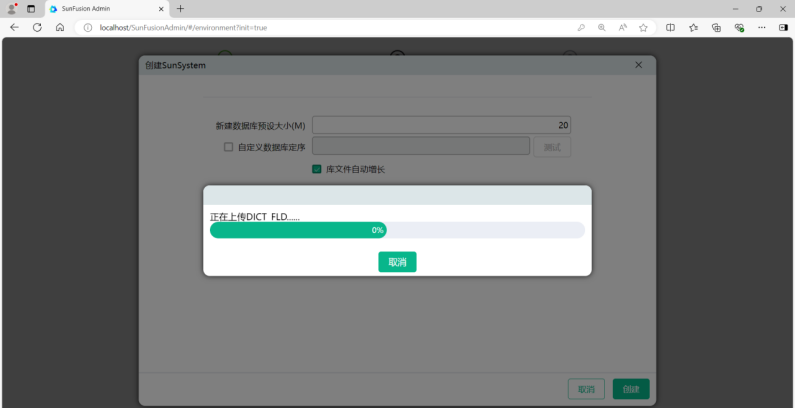
Task: Add page to favorites with star icon
Action: pyautogui.click(x=643, y=28)
